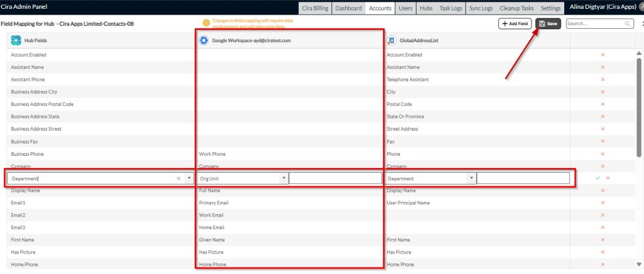Select the Accounts tab
Screen dimensions: 644x274
coord(380,8)
